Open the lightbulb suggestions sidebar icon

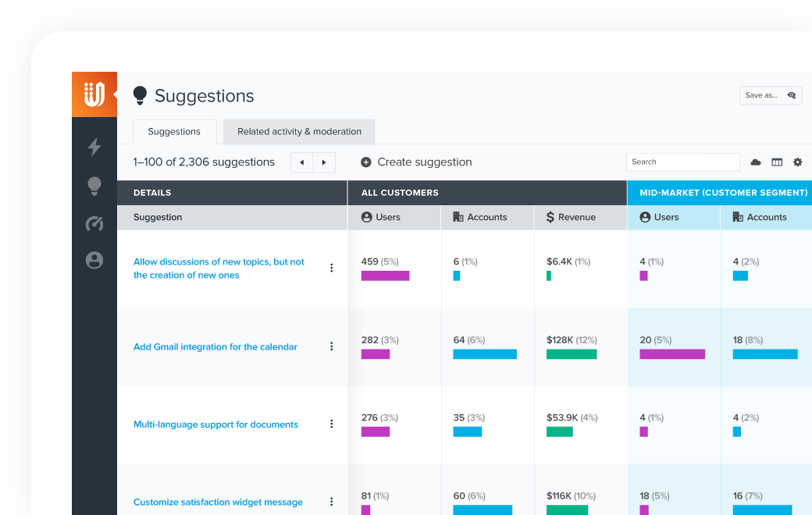[94, 186]
